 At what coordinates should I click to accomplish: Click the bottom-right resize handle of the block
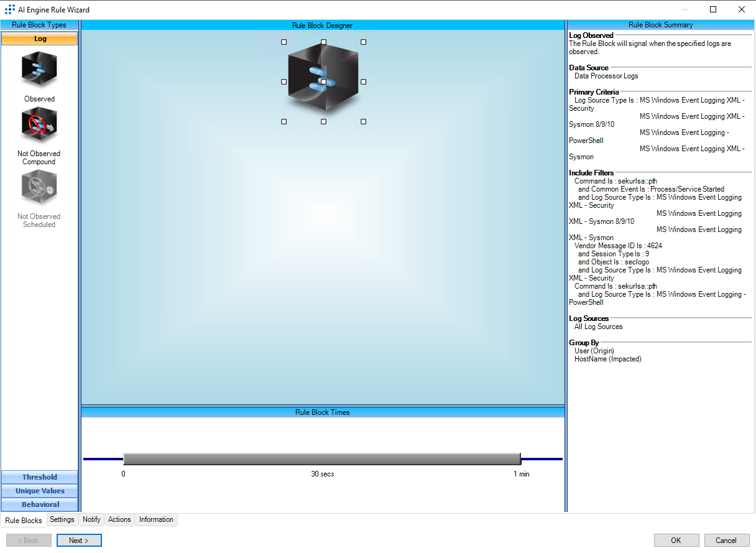(363, 121)
